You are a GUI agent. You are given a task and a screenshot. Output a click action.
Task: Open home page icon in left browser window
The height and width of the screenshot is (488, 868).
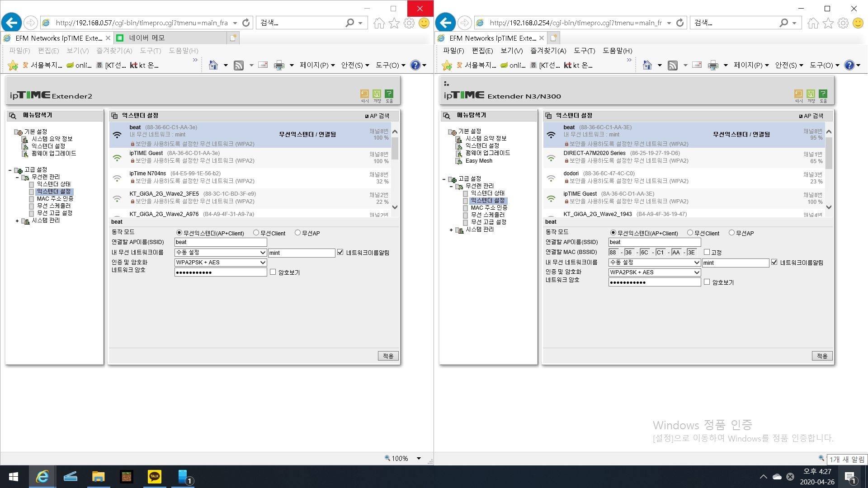(379, 23)
